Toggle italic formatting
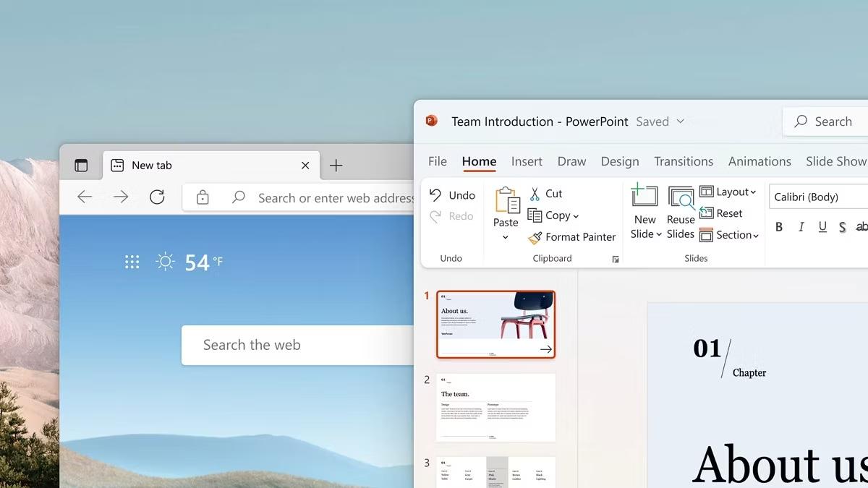The width and height of the screenshot is (868, 488). pos(801,226)
